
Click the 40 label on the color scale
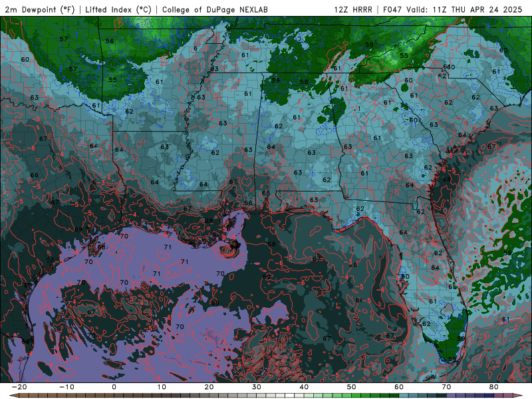click(304, 387)
